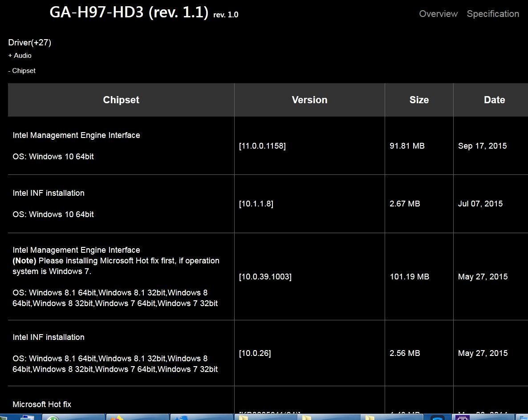This screenshot has width=528, height=420.
Task: Click the Sep 17, 2015 date
Action: 482,146
